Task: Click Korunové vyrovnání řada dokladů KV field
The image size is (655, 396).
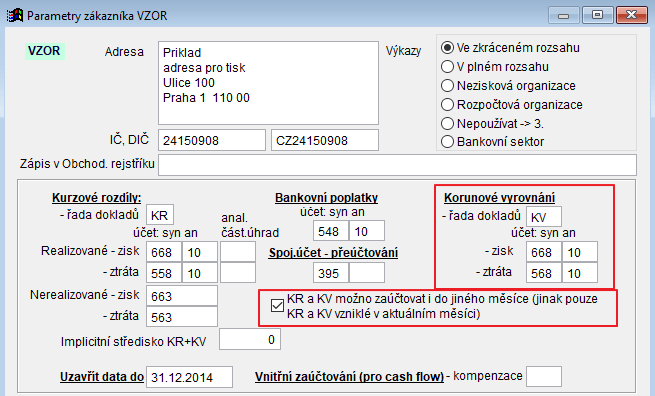Action: click(544, 216)
